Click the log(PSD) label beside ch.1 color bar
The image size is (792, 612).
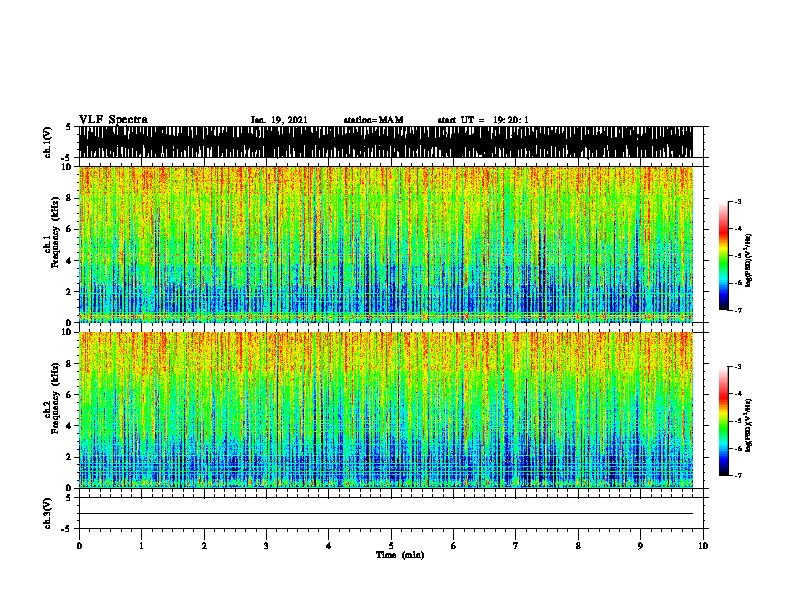[748, 260]
